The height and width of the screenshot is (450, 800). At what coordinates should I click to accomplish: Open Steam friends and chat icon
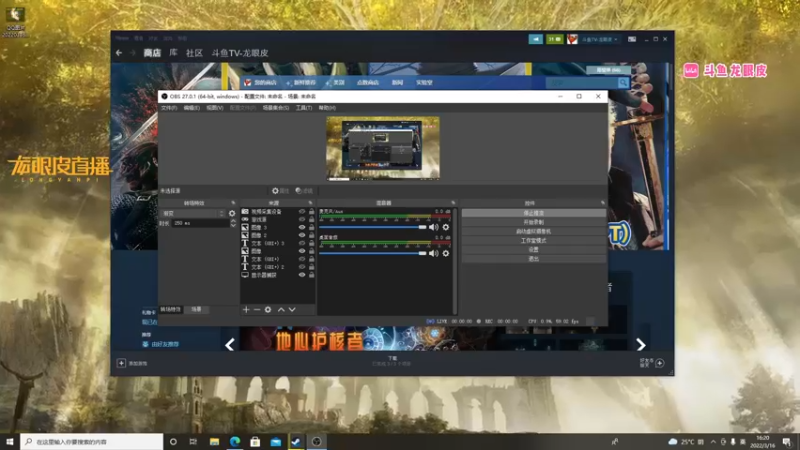pyautogui.click(x=660, y=363)
